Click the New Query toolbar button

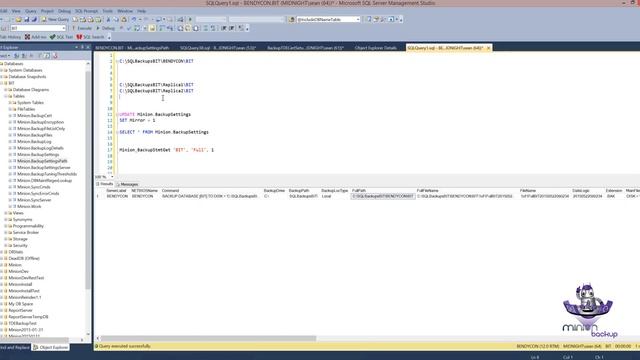coord(56,19)
